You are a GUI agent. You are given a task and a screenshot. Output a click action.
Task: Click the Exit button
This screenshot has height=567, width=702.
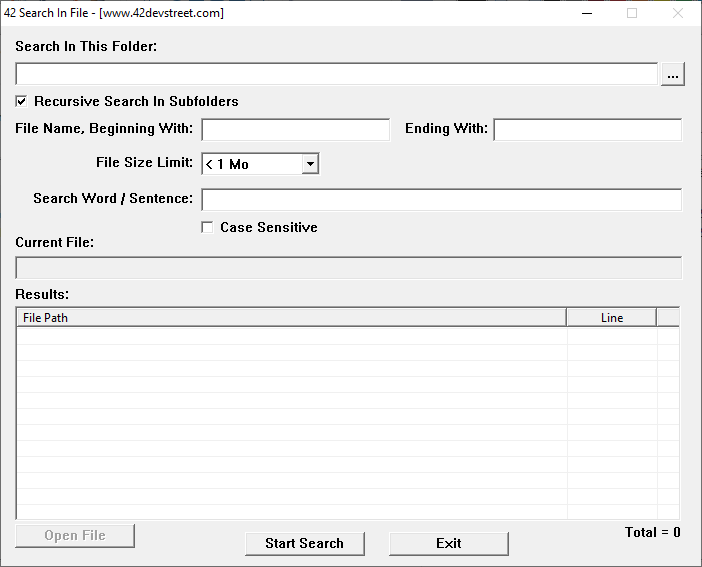(449, 544)
